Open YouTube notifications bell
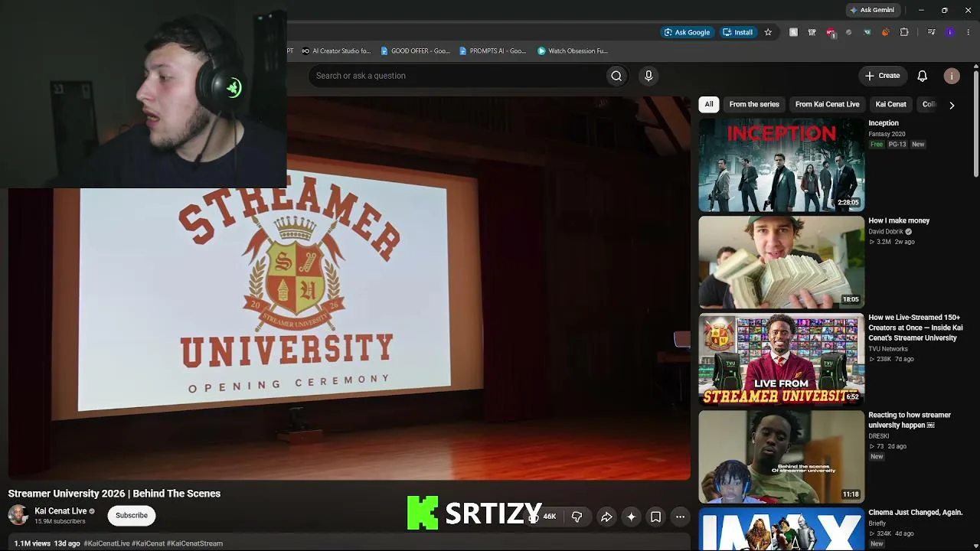This screenshot has width=980, height=551. tap(923, 76)
